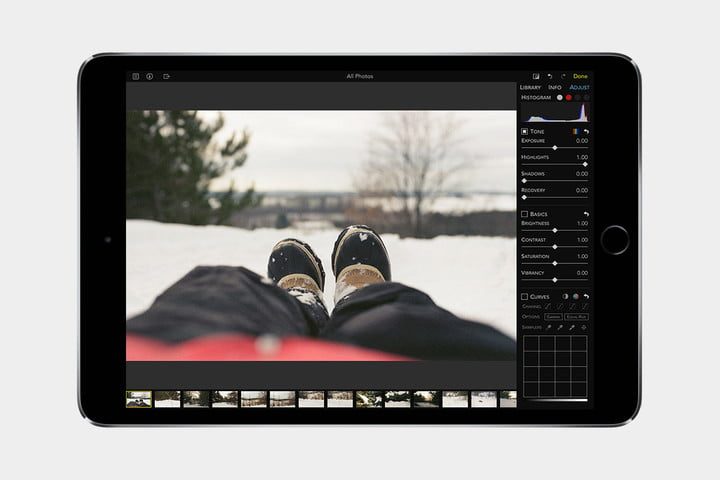Open the second filmstrip thumbnail

point(168,399)
